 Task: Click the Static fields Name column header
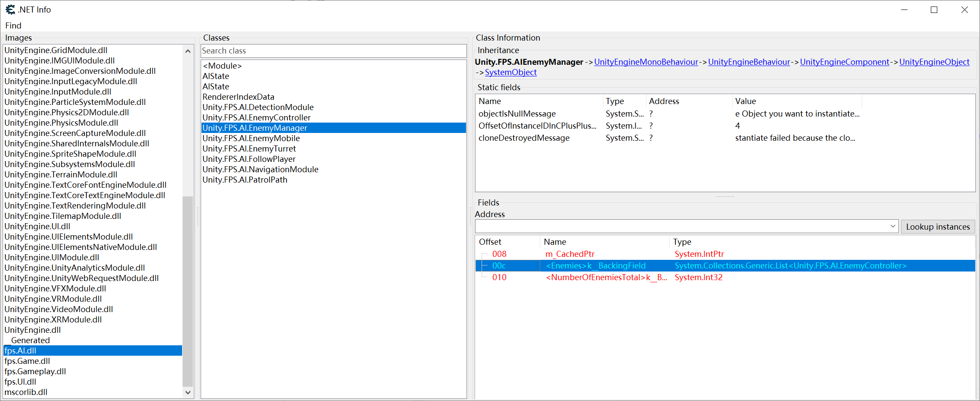tap(539, 101)
